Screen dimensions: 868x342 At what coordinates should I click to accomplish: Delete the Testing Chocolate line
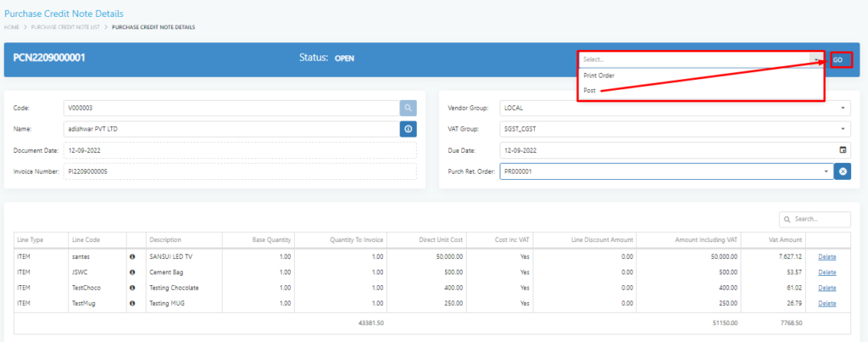[827, 288]
